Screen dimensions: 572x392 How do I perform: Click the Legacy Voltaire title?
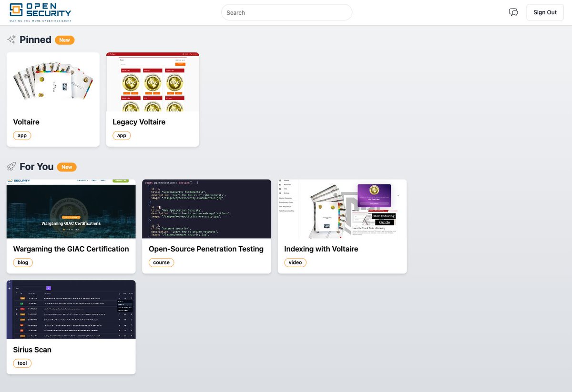[139, 122]
